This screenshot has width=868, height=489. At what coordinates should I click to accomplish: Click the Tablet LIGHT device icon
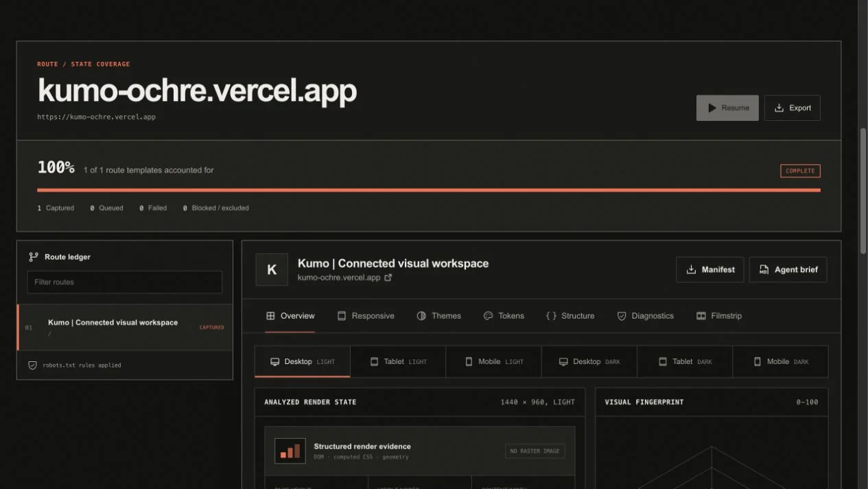click(x=375, y=361)
